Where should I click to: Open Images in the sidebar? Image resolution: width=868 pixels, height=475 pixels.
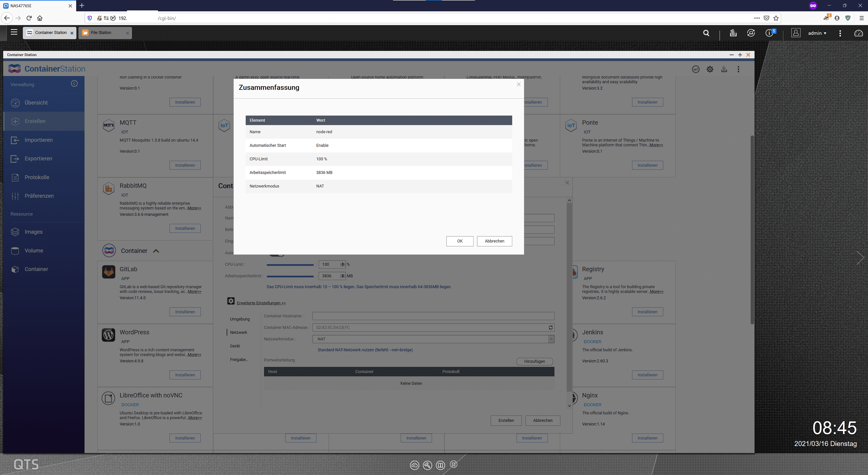pyautogui.click(x=44, y=232)
